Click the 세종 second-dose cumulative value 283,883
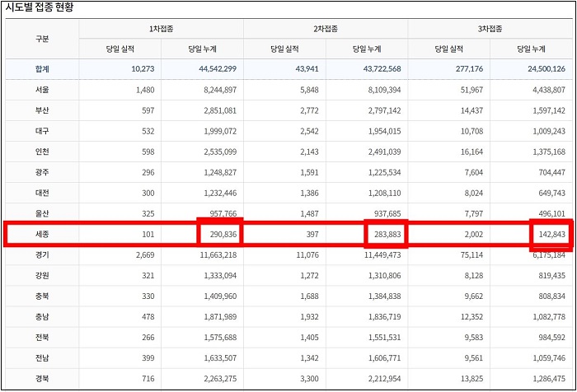This screenshot has height=392, width=577. click(387, 234)
